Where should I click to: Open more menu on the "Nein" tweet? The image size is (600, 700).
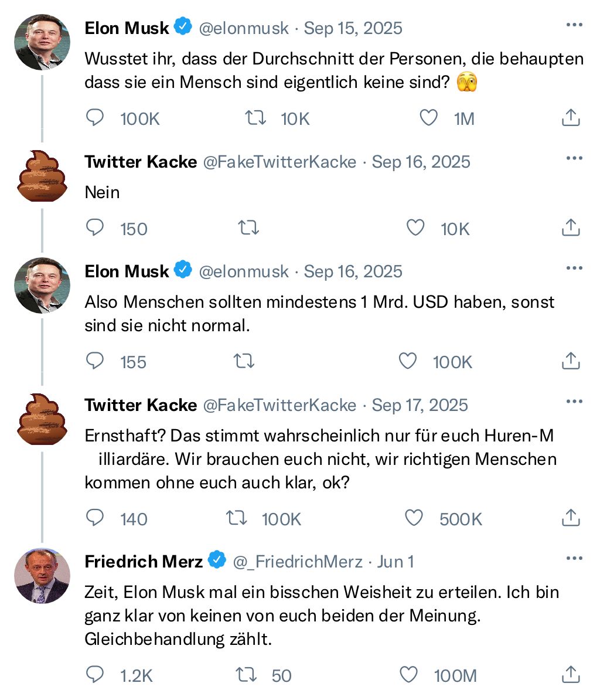(x=574, y=158)
